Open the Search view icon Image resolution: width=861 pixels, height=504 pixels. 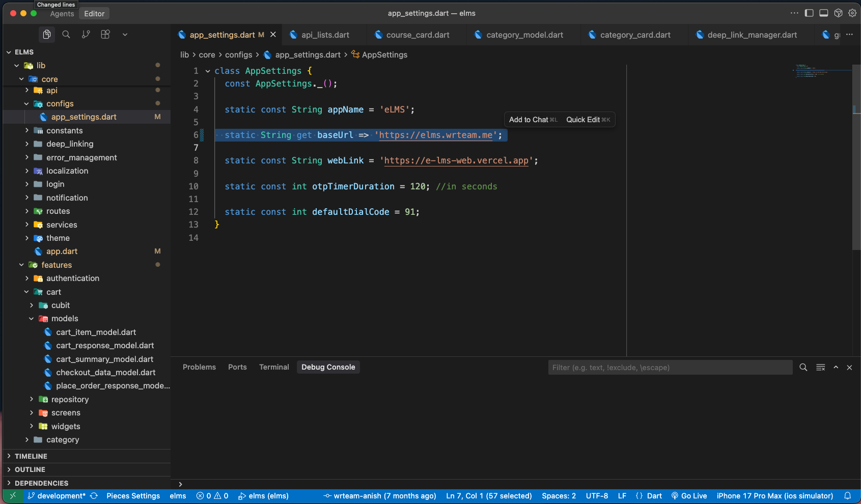pyautogui.click(x=66, y=34)
